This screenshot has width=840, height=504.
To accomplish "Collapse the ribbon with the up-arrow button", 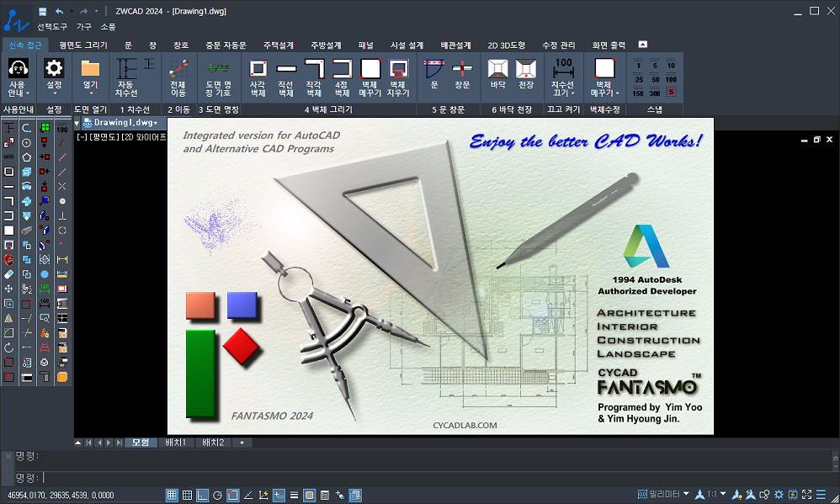I will pos(643,45).
